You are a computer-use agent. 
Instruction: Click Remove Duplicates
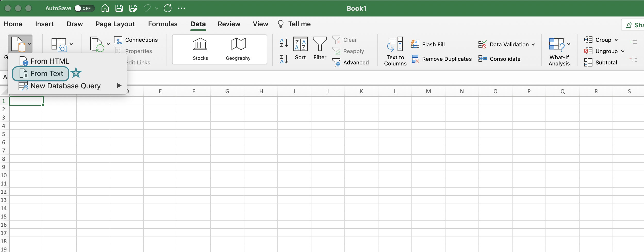point(442,59)
